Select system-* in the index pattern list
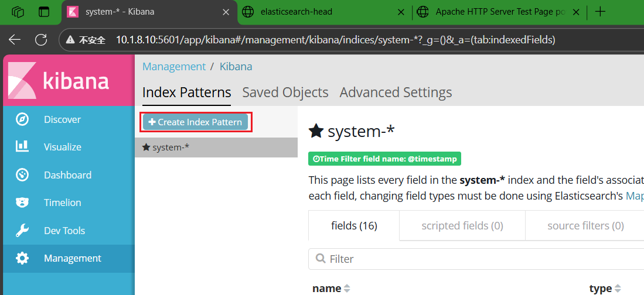Viewport: 644px width, 295px height. (216, 147)
